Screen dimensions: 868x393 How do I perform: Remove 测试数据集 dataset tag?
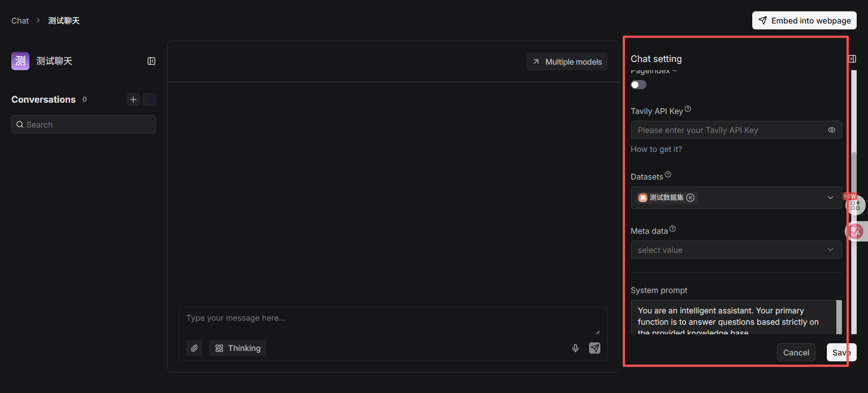690,198
